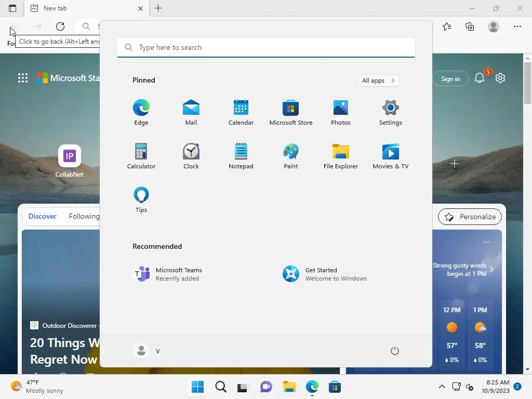Launch the Paint app
Viewport: 532px width, 399px height.
tap(291, 156)
